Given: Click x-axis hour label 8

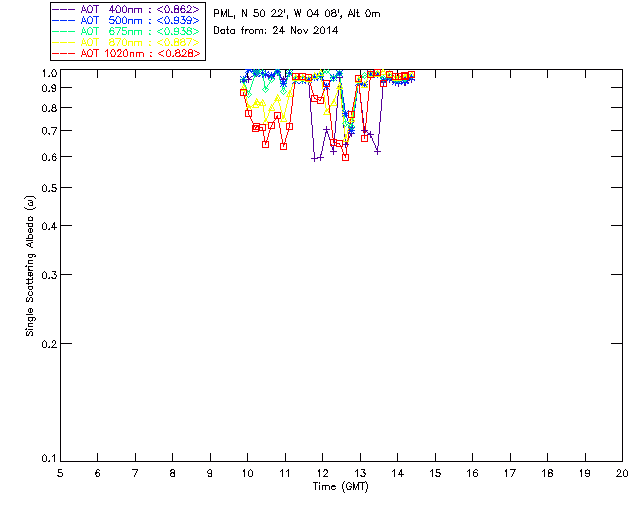Looking at the screenshot, I should [173, 473].
